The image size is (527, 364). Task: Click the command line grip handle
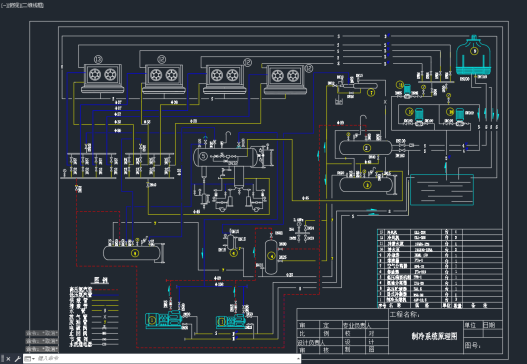point(3,359)
